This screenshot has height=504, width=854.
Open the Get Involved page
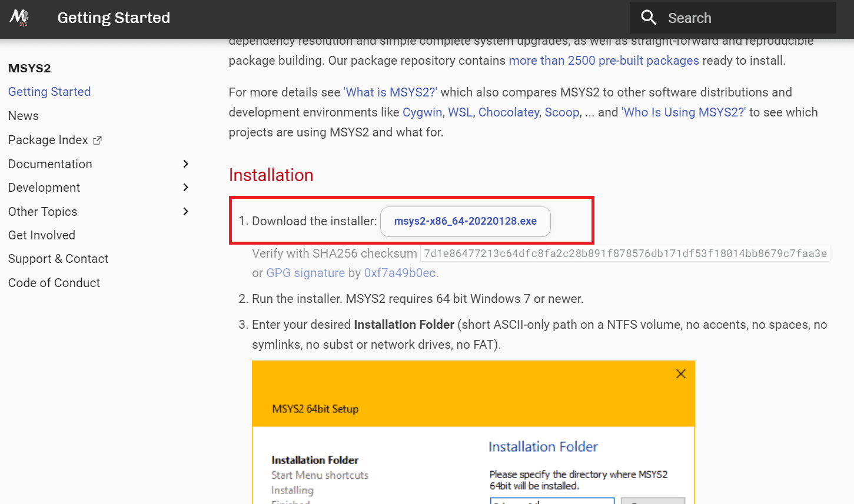click(x=42, y=235)
